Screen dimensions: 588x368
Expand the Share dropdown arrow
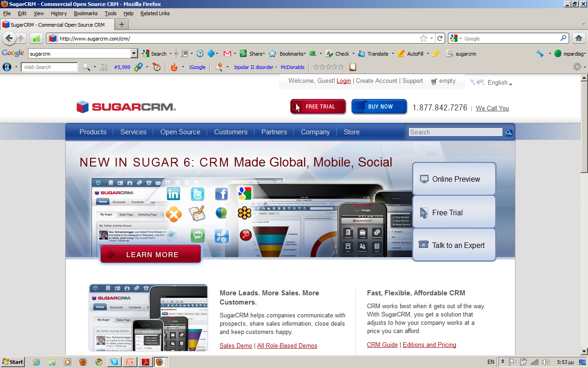pos(264,54)
